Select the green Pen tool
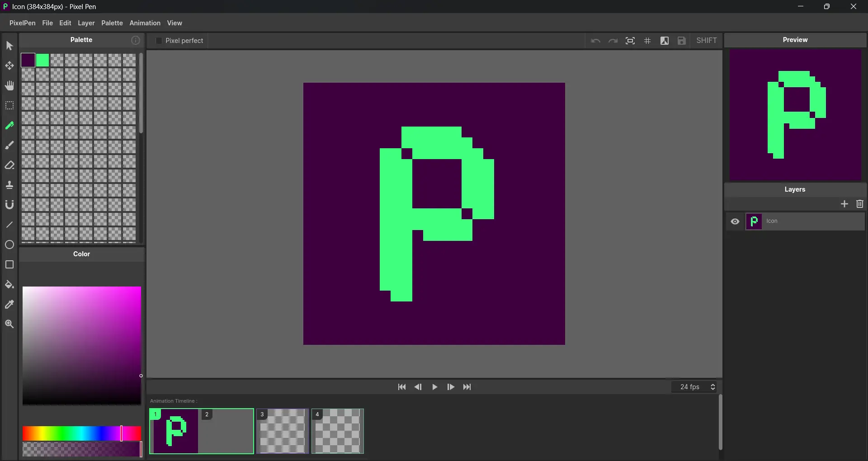Viewport: 868px width, 461px height. click(x=9, y=125)
